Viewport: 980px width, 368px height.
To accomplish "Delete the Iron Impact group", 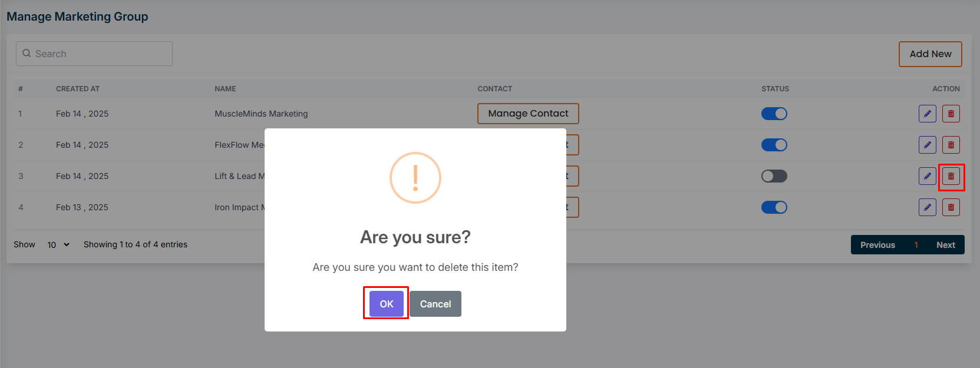I will click(x=951, y=207).
